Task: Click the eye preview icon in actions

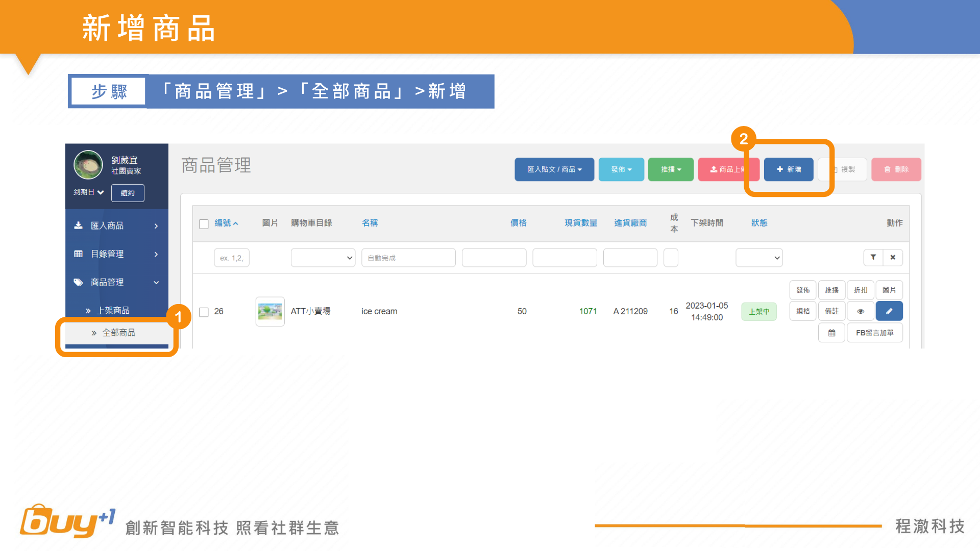Action: [x=860, y=311]
